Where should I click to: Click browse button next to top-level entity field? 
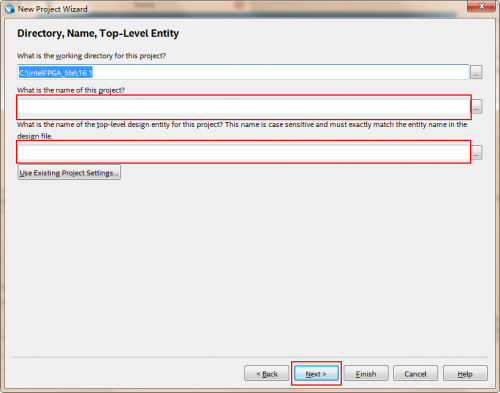476,152
